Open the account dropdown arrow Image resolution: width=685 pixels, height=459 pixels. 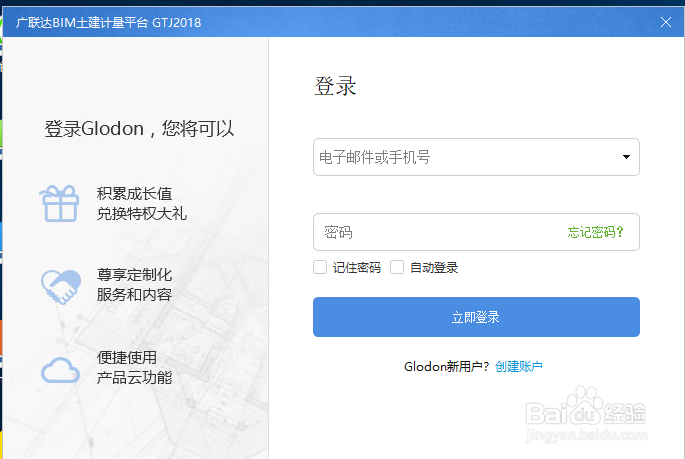pos(626,157)
